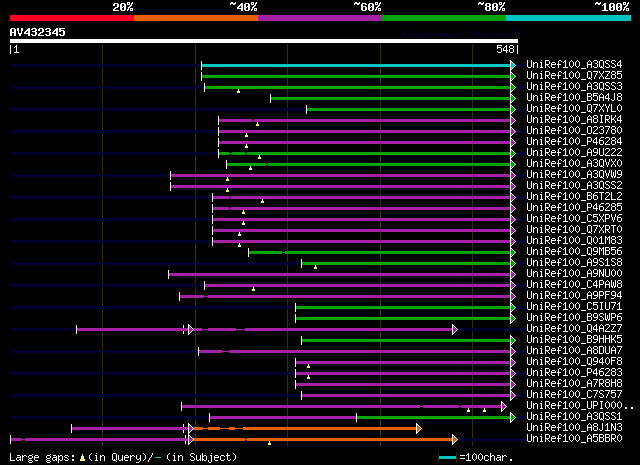Click the green arrowhead ending the UniRef100_Q7XZ85 bar
The width and height of the screenshot is (640, 465).
tap(513, 76)
